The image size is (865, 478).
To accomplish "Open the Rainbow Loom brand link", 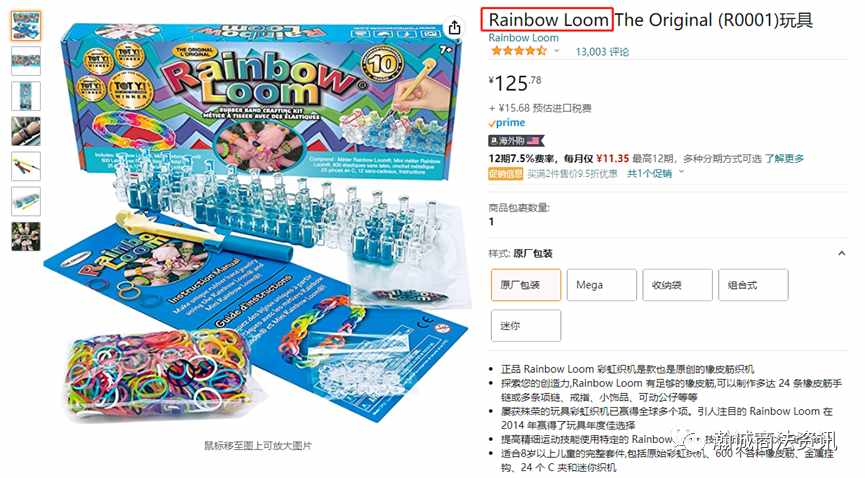I will point(523,38).
